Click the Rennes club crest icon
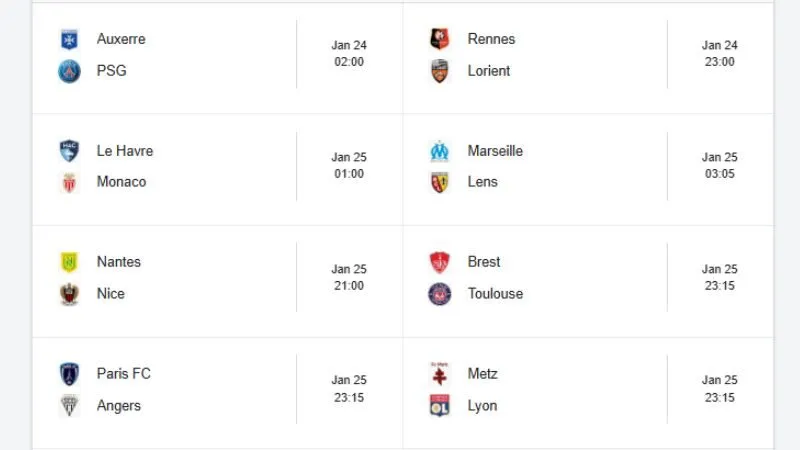Image resolution: width=800 pixels, height=450 pixels. tap(440, 39)
